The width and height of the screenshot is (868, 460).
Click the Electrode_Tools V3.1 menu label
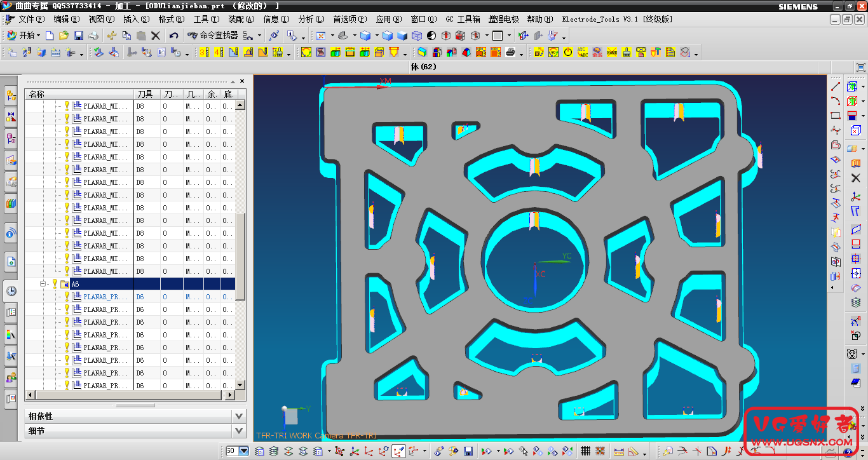pos(617,20)
